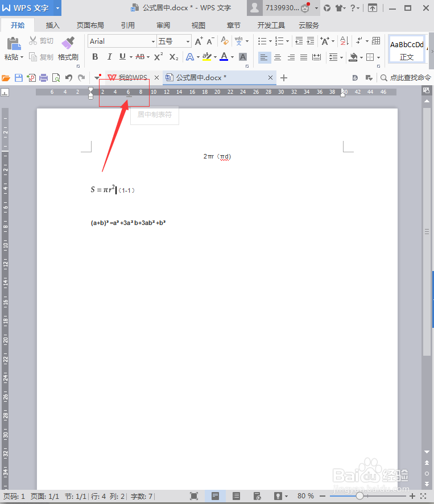Toggle strikethrough AB formatting
434x504 pixels.
(x=140, y=57)
